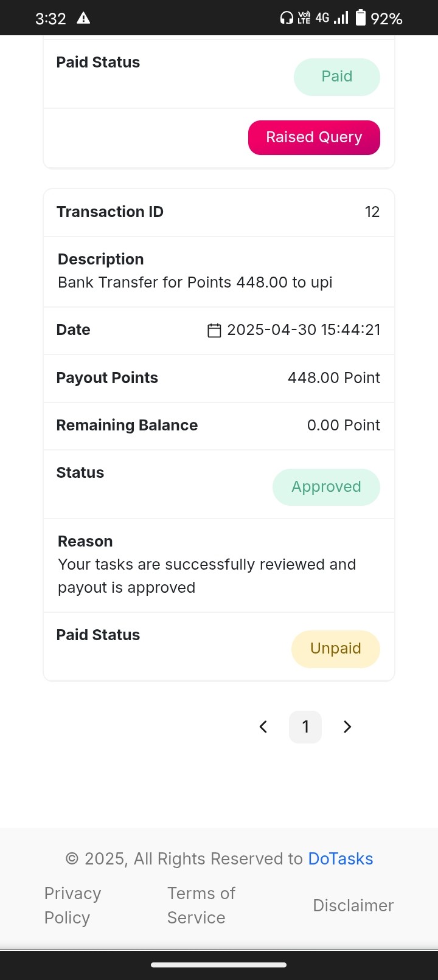Tap the battery icon in status bar
Viewport: 438px width, 980px height.
361,18
